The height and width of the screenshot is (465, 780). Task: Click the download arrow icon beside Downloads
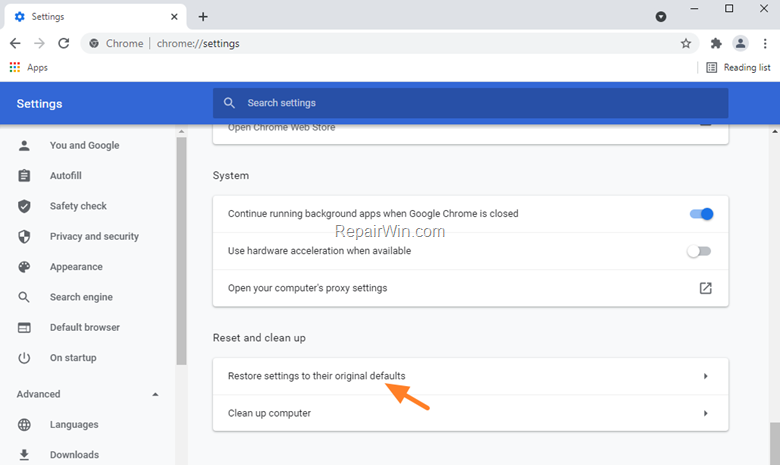[x=24, y=455]
